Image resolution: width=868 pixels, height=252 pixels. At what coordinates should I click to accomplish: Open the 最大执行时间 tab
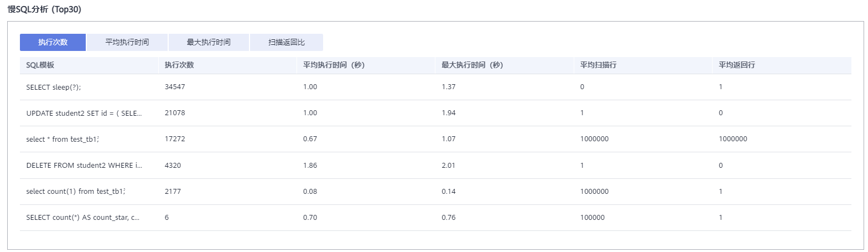click(209, 42)
